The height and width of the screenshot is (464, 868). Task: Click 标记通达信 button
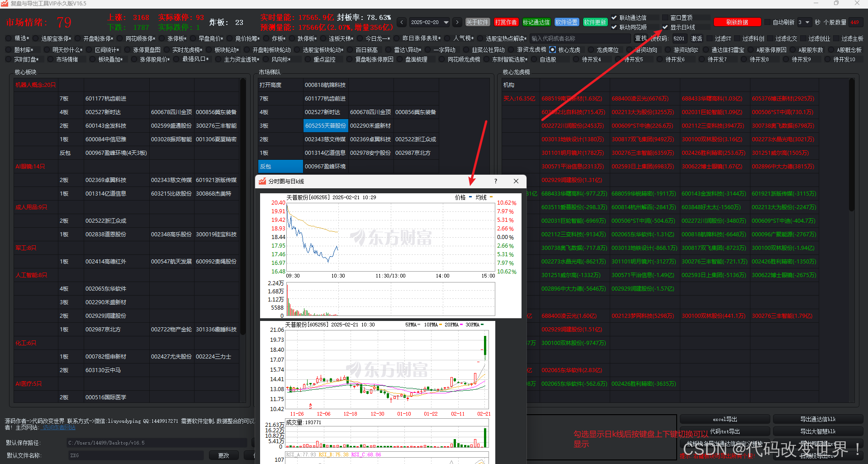[x=536, y=22]
